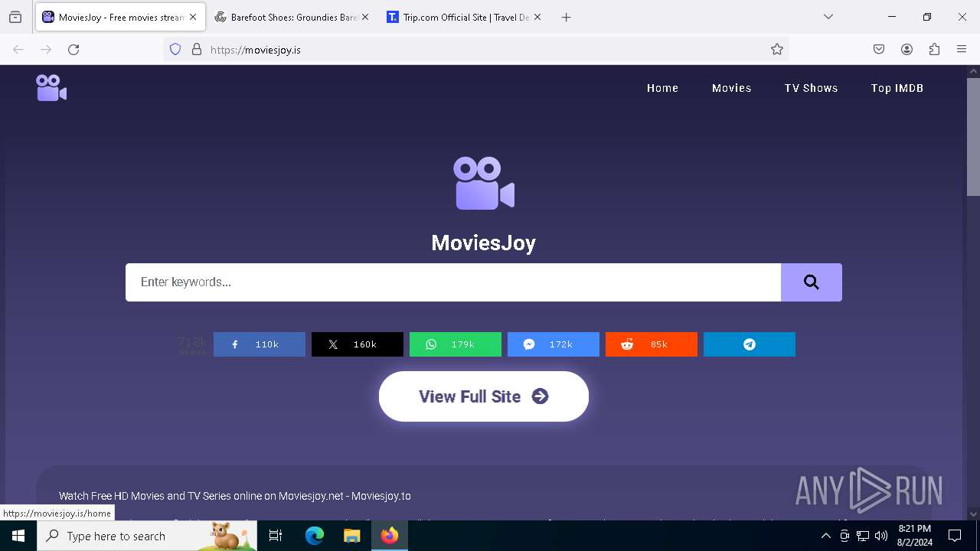Open Firefox account menu
980x551 pixels.
tap(906, 50)
